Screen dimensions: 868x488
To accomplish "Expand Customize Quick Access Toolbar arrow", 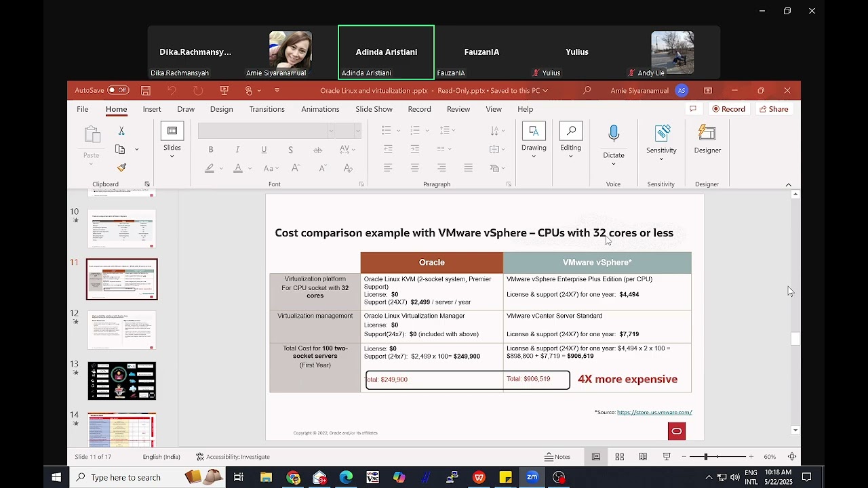I will point(277,90).
